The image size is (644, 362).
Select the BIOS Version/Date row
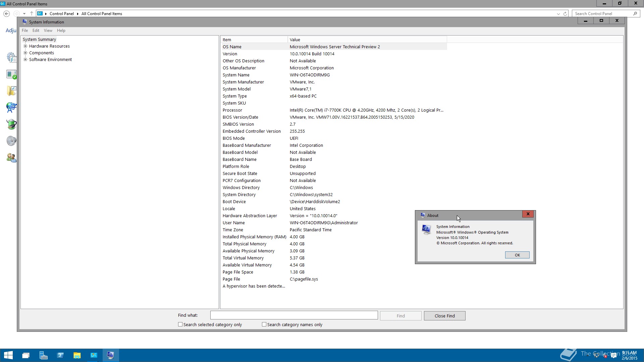[x=334, y=117]
